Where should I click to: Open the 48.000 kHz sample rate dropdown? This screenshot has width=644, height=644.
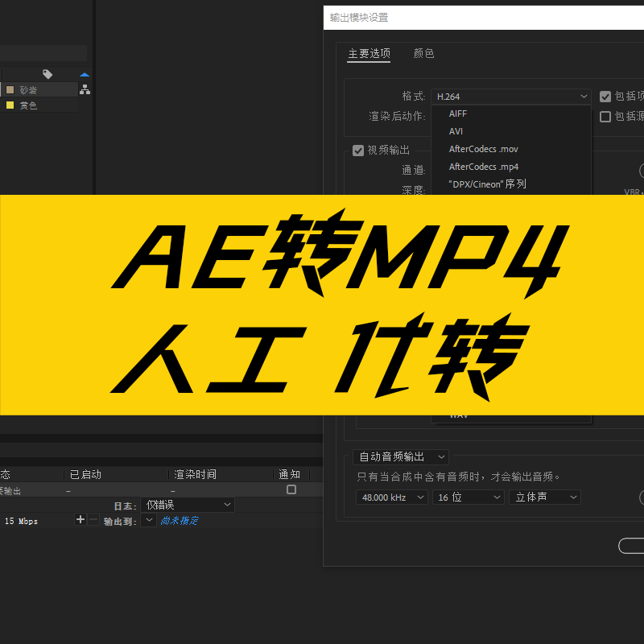[391, 497]
